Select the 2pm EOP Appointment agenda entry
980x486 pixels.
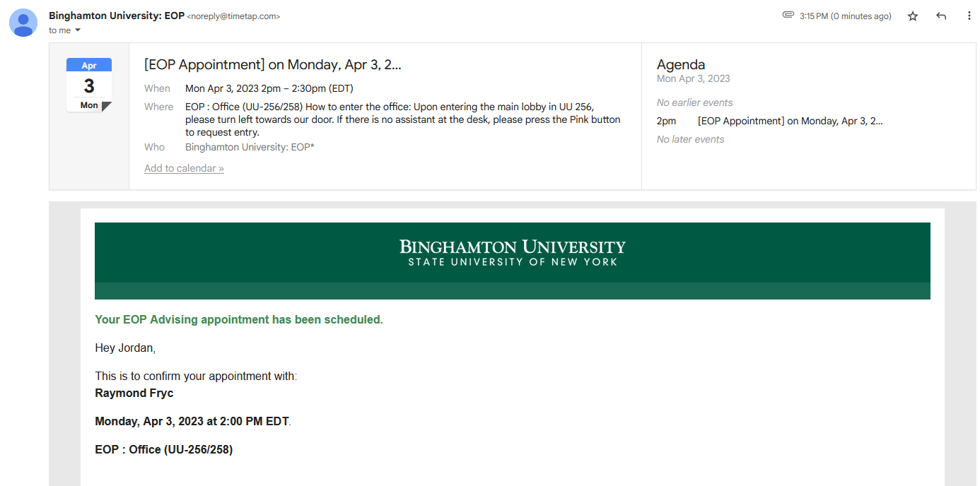[790, 121]
